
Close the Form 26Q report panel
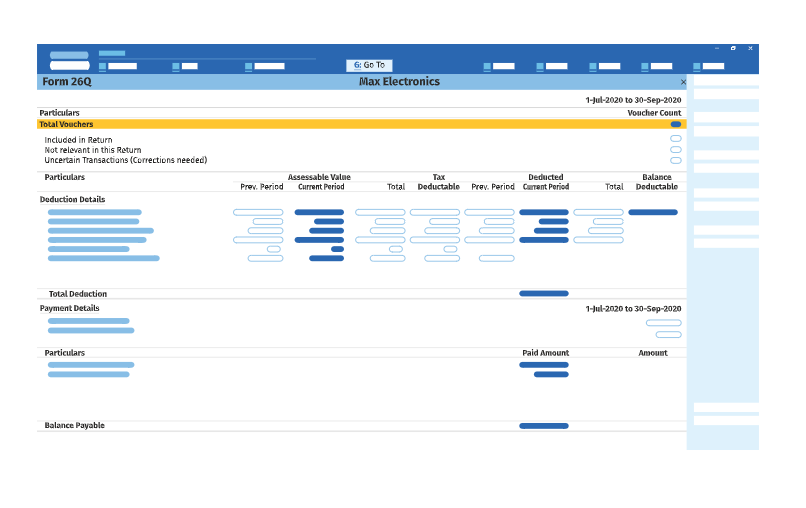click(x=683, y=82)
